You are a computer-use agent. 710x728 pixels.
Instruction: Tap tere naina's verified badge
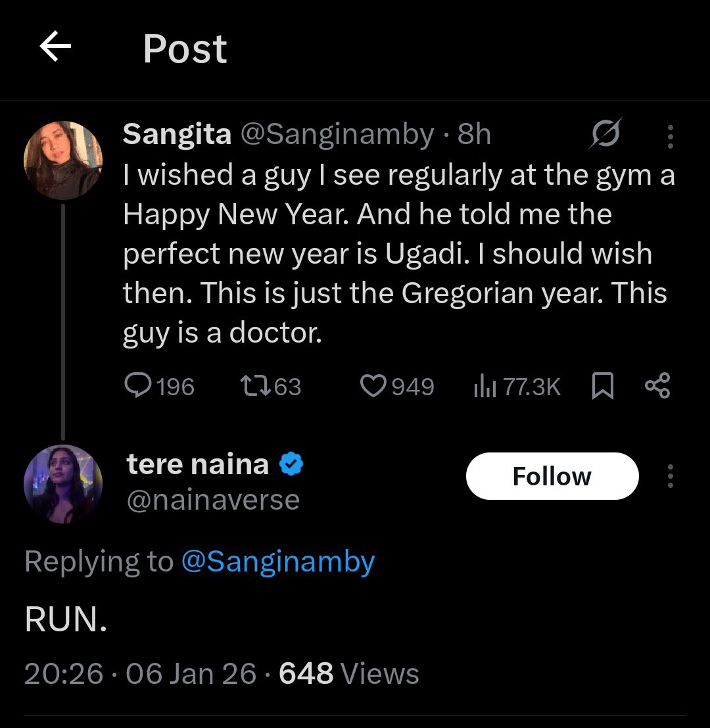point(291,464)
